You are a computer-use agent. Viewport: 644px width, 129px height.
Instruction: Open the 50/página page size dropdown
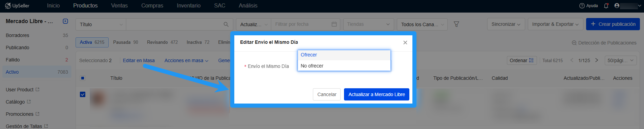pos(621,60)
